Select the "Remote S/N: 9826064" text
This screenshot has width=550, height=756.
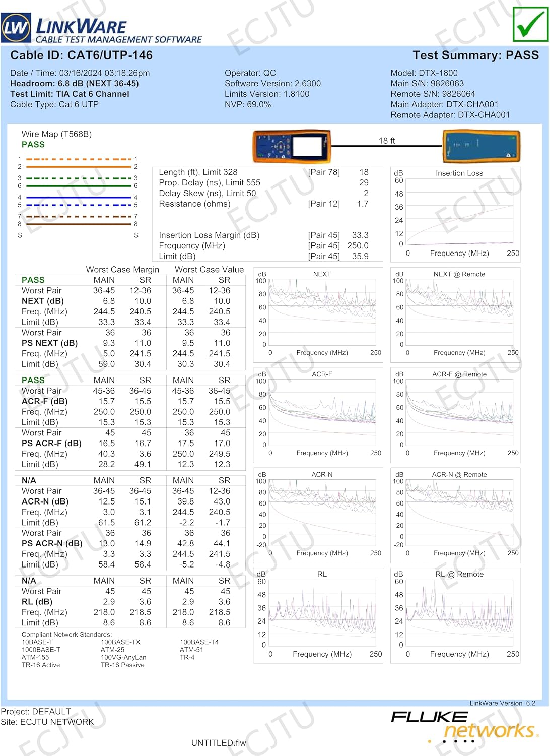[x=433, y=94]
